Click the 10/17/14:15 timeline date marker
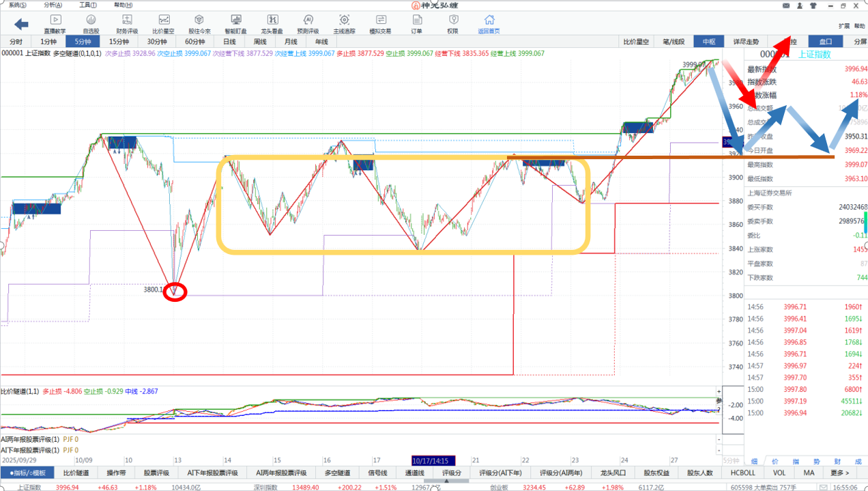This screenshot has height=491, width=868. pos(433,461)
